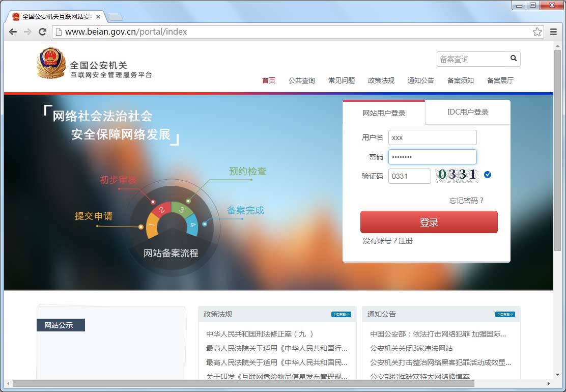The width and height of the screenshot is (566, 392).
Task: Open 最高人民法院关于适用《中华人民共和国民... article
Action: [x=276, y=362]
